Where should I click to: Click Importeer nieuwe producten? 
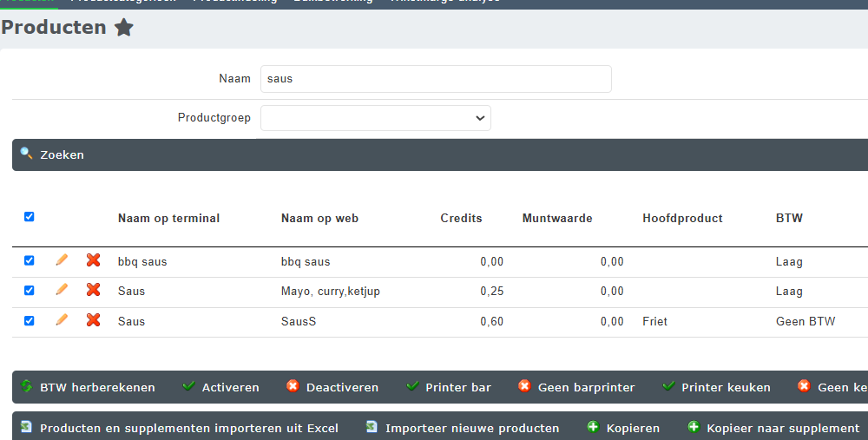point(463,428)
